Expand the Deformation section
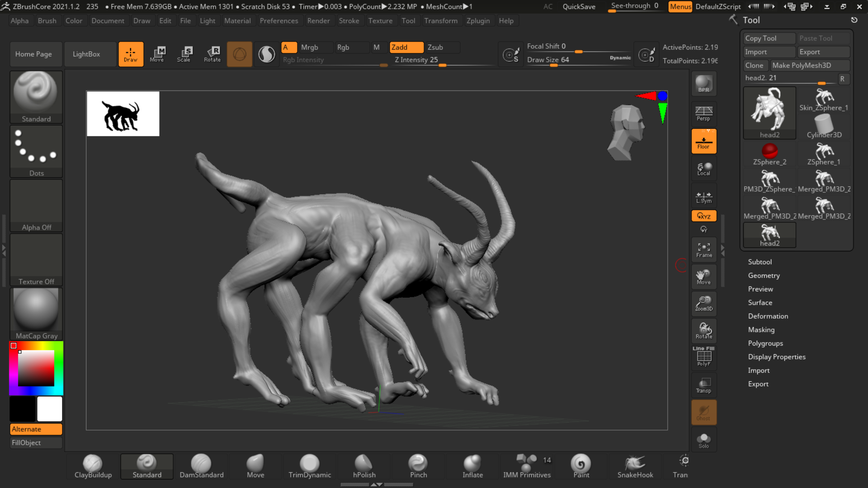This screenshot has width=868, height=488. pyautogui.click(x=768, y=316)
